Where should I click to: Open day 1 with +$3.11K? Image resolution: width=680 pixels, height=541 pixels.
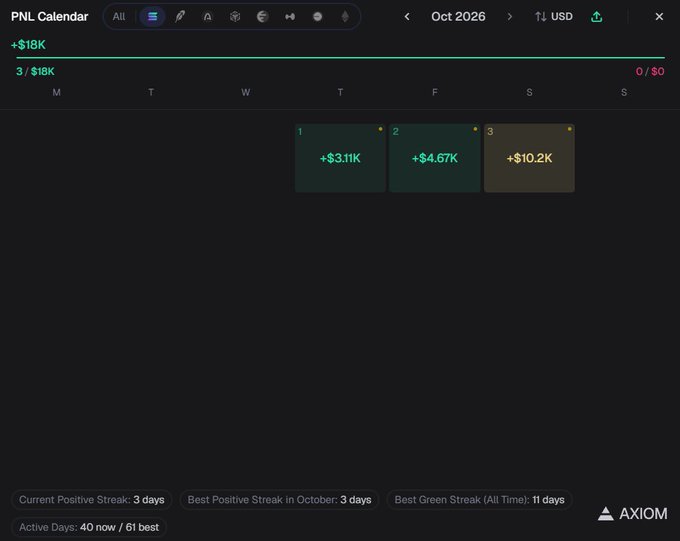pyautogui.click(x=340, y=158)
